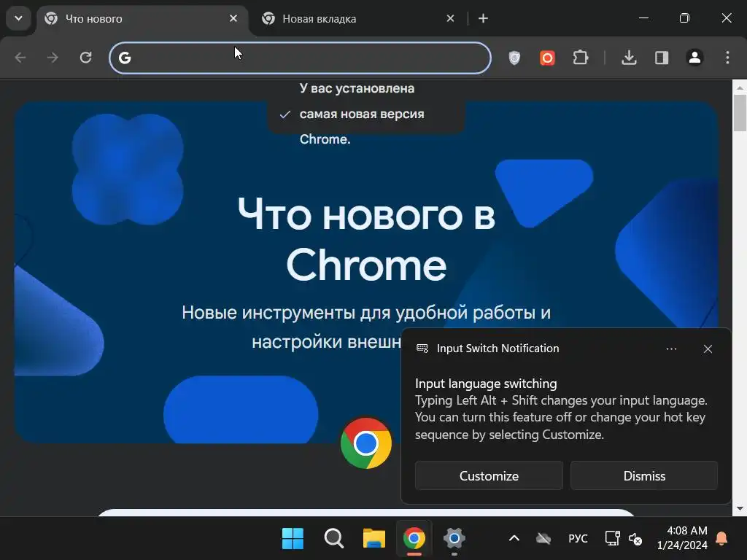
Task: Open the Windows Start menu
Action: pyautogui.click(x=293, y=539)
